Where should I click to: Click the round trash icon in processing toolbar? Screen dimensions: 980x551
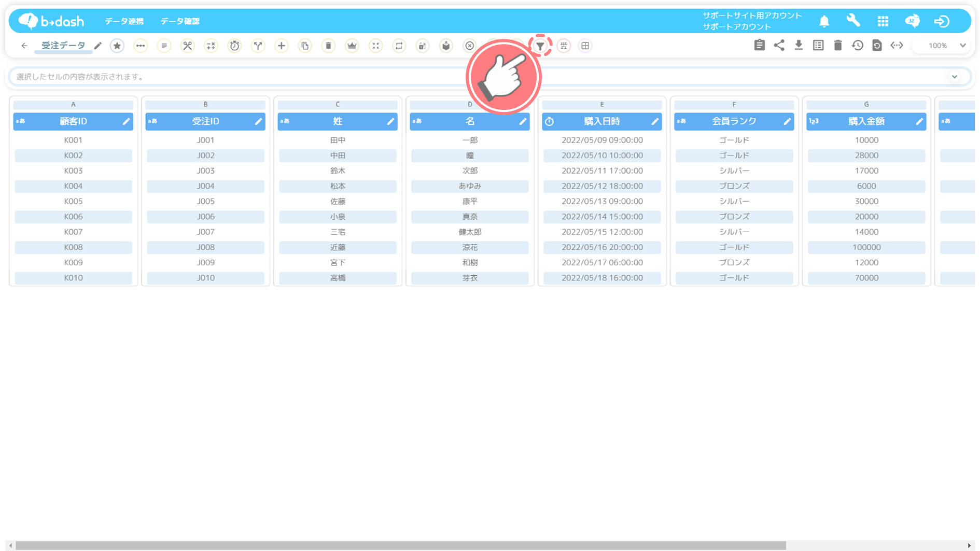pos(328,46)
